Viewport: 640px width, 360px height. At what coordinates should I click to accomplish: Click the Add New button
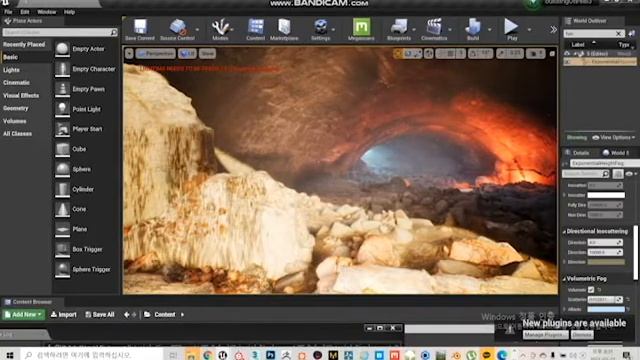[x=23, y=315]
